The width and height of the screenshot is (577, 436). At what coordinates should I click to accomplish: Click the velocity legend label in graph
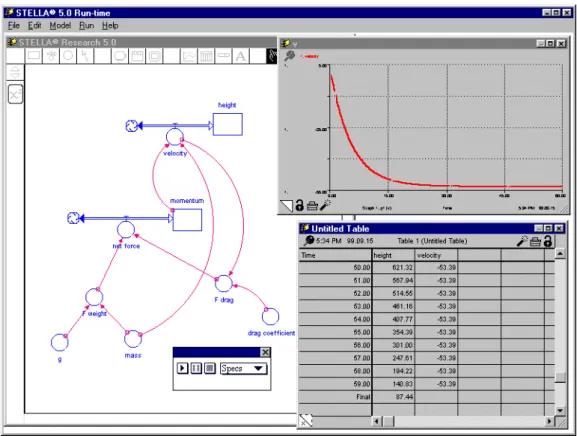(x=309, y=56)
